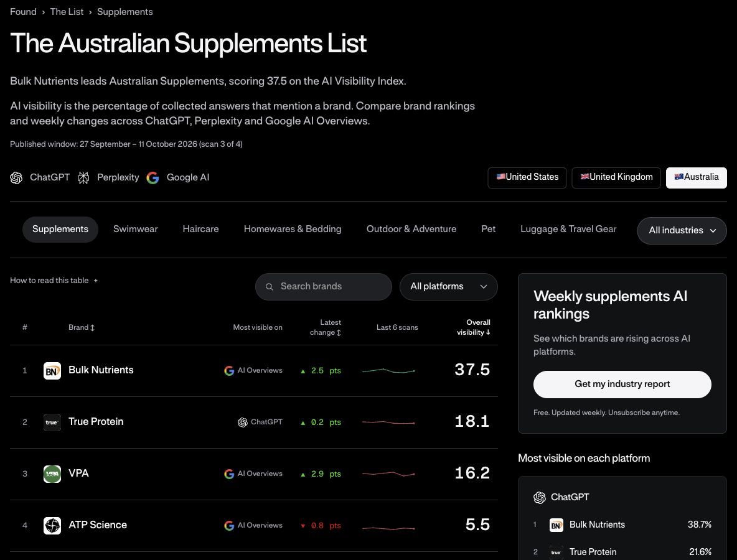The height and width of the screenshot is (560, 737).
Task: Click ChatGPT icon in True Protein row
Action: 243,422
